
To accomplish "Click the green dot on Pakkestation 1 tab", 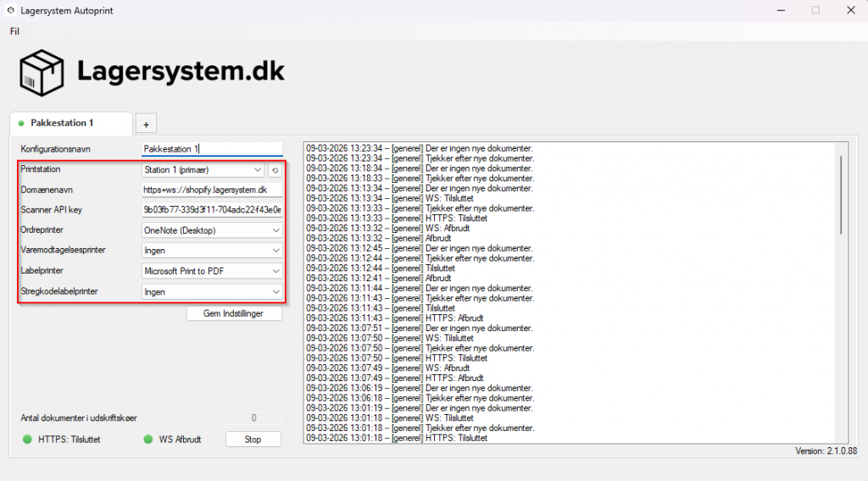I will 21,124.
